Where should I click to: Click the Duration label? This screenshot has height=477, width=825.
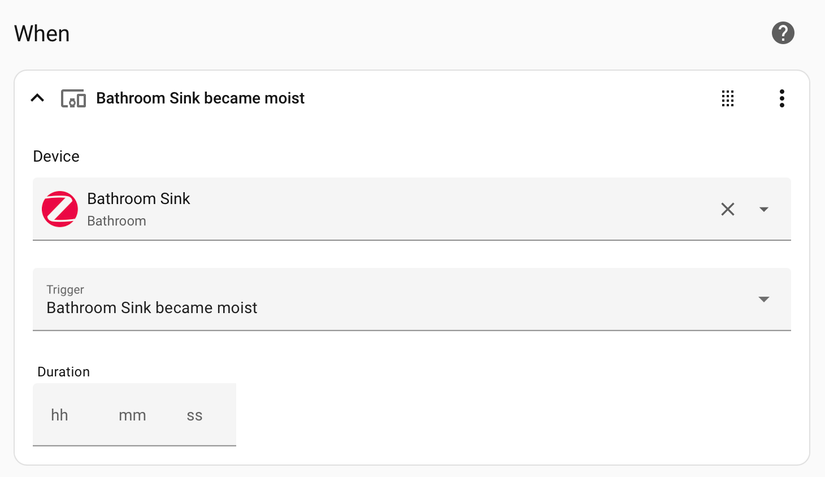pyautogui.click(x=64, y=372)
